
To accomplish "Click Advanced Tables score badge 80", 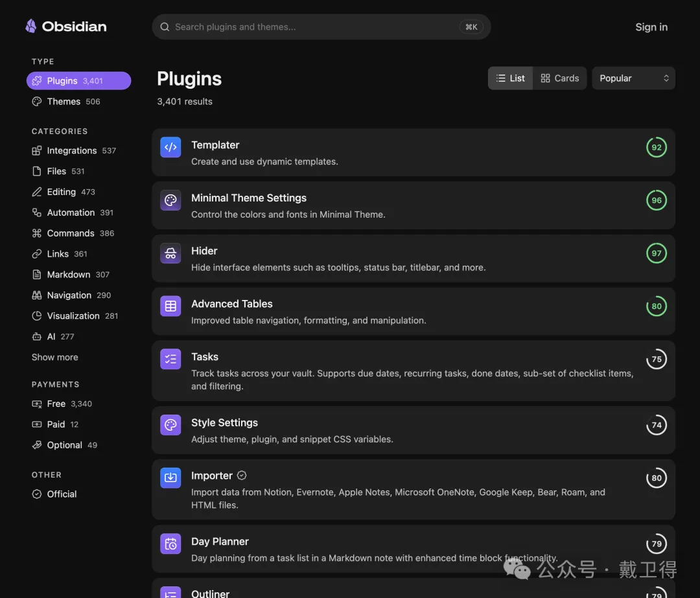I will (x=656, y=306).
